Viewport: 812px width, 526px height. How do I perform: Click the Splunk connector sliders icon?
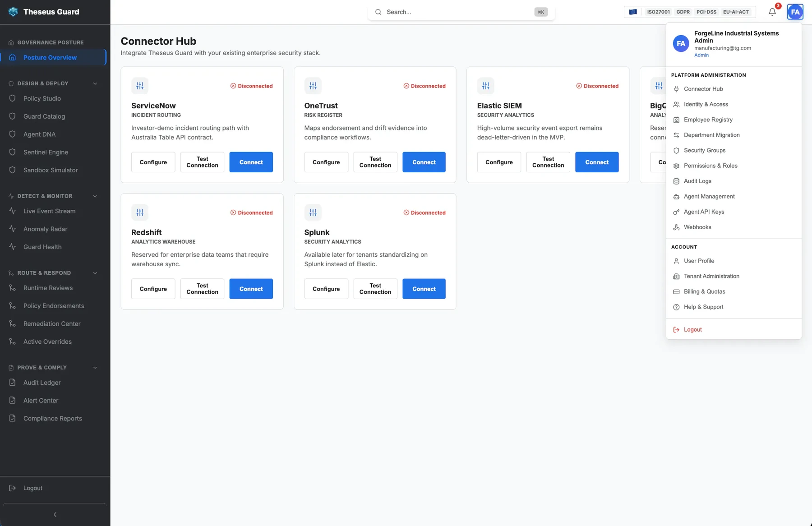click(313, 212)
